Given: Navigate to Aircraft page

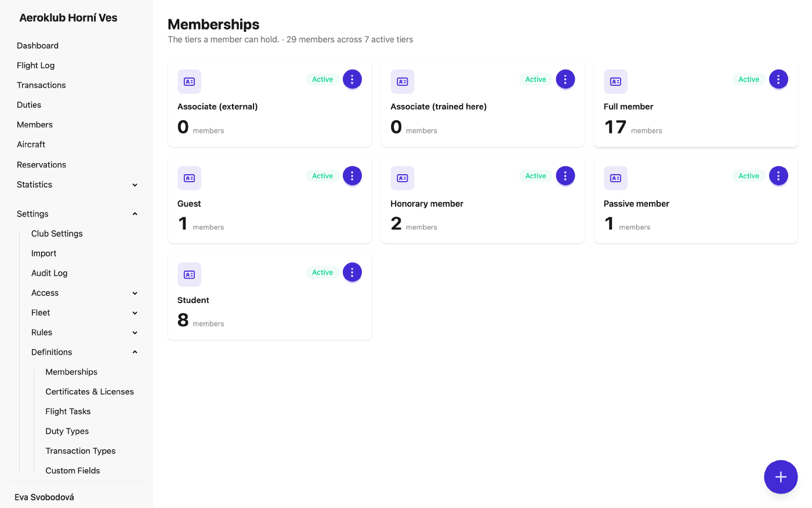Looking at the screenshot, I should (31, 144).
